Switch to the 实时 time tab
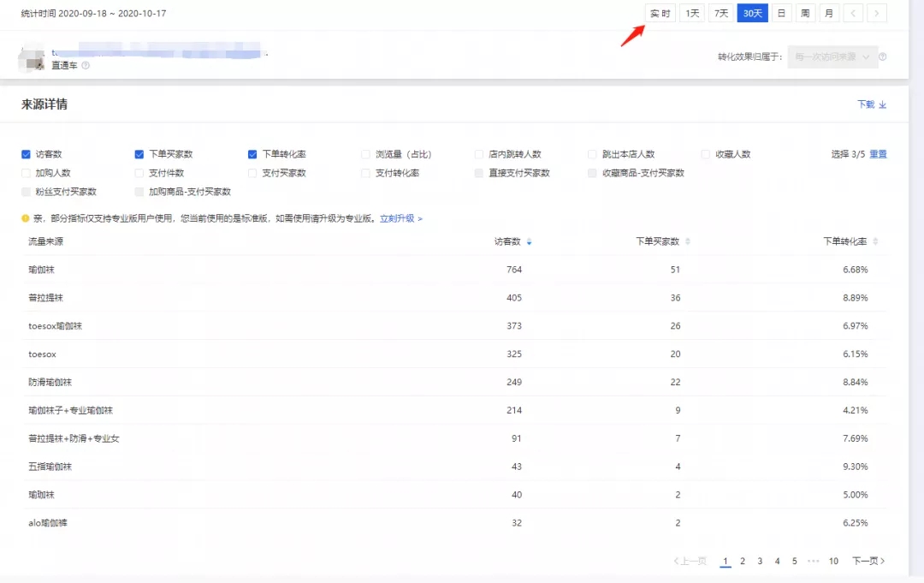924x583 pixels. (x=660, y=13)
